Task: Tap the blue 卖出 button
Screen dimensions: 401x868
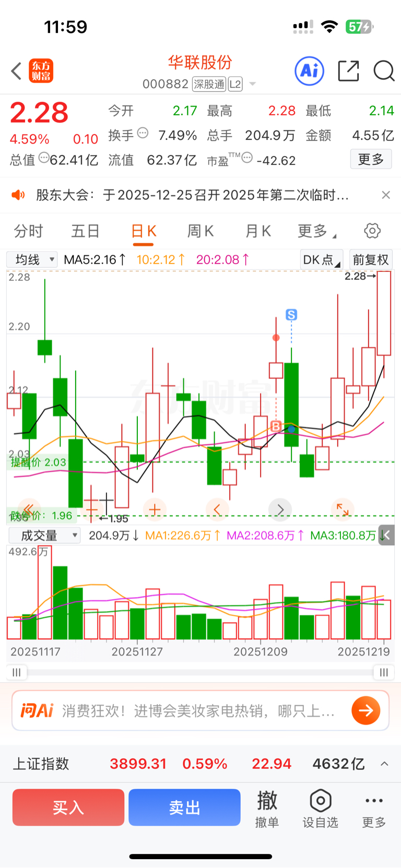Action: [184, 807]
